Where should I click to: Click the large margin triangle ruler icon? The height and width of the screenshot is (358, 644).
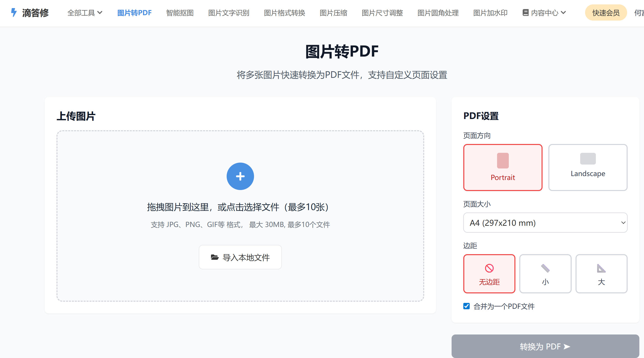click(x=601, y=268)
